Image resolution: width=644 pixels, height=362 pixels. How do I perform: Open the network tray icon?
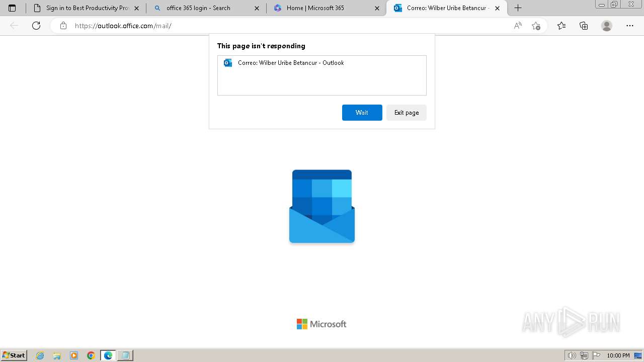[x=584, y=355]
